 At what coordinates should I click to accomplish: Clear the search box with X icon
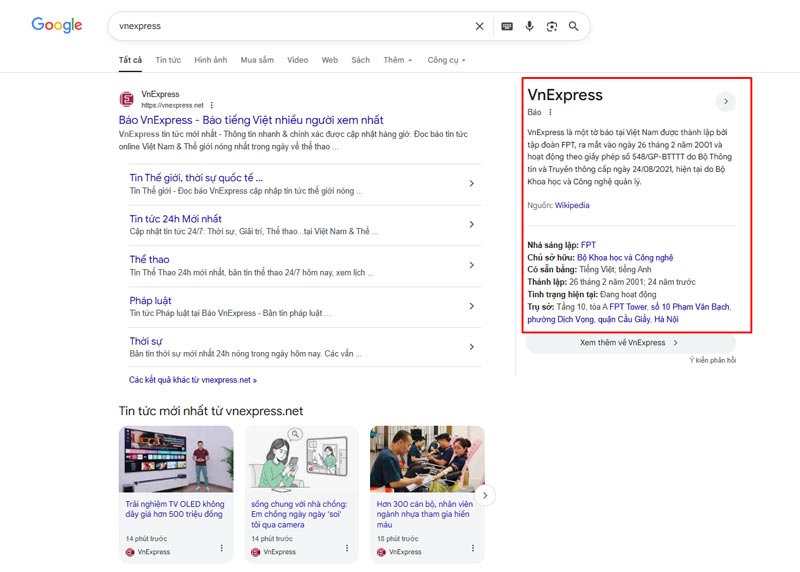tap(479, 26)
